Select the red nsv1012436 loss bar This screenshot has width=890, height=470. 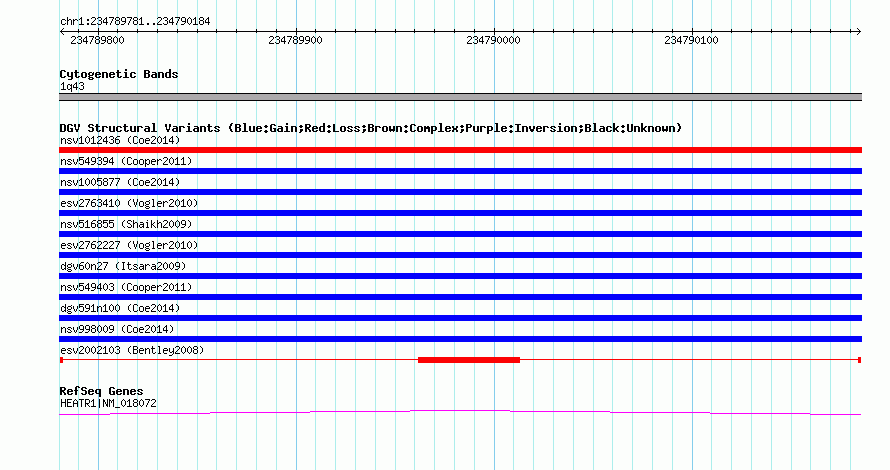tap(460, 150)
